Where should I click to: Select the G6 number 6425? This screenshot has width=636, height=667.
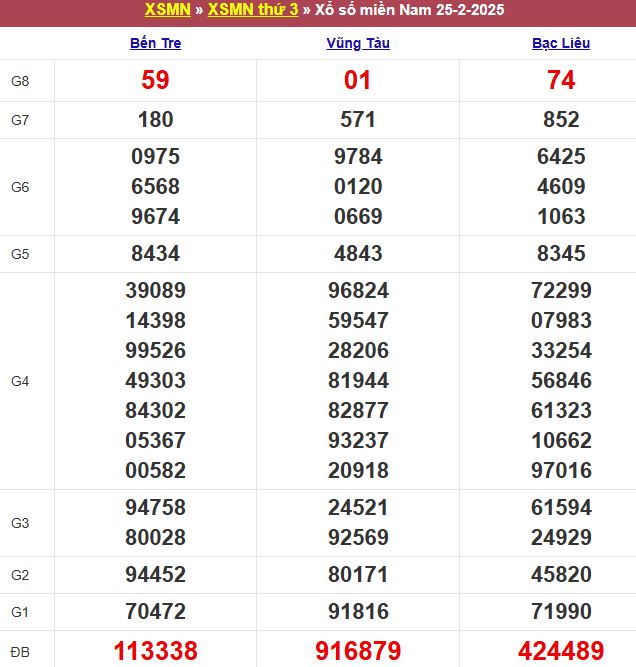click(561, 157)
